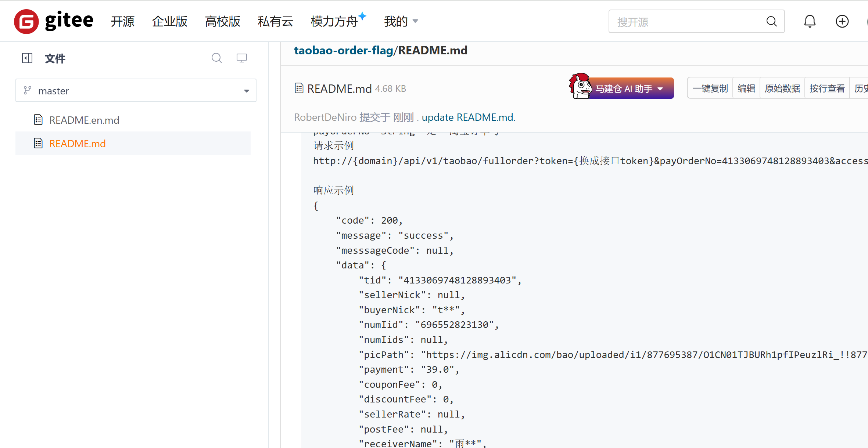Click the search magnifier in top bar
The height and width of the screenshot is (448, 868).
coord(771,22)
